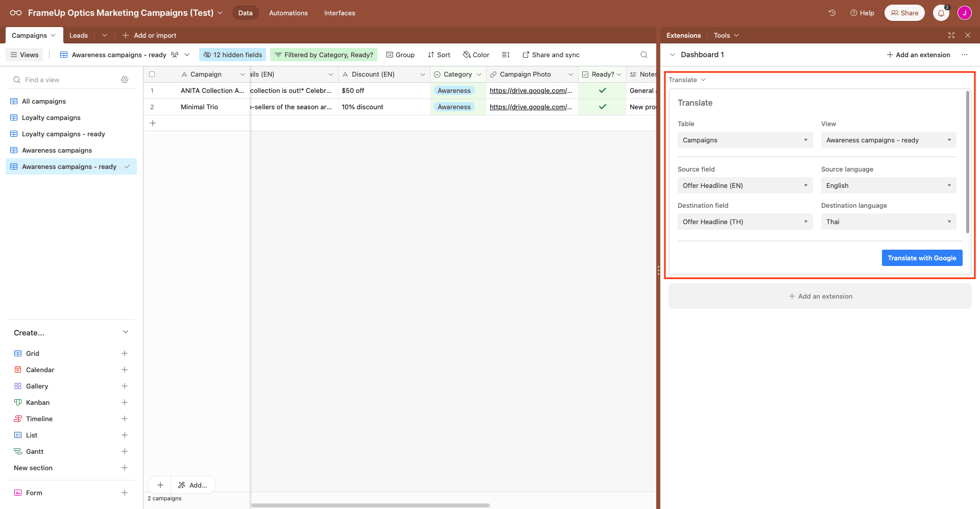Open the snapshot history clock icon
Screen dimensions: 980x509
832,13
